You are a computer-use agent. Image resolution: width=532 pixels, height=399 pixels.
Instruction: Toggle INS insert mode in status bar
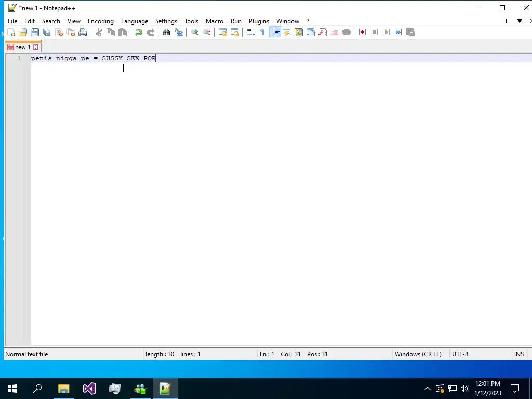(x=519, y=354)
